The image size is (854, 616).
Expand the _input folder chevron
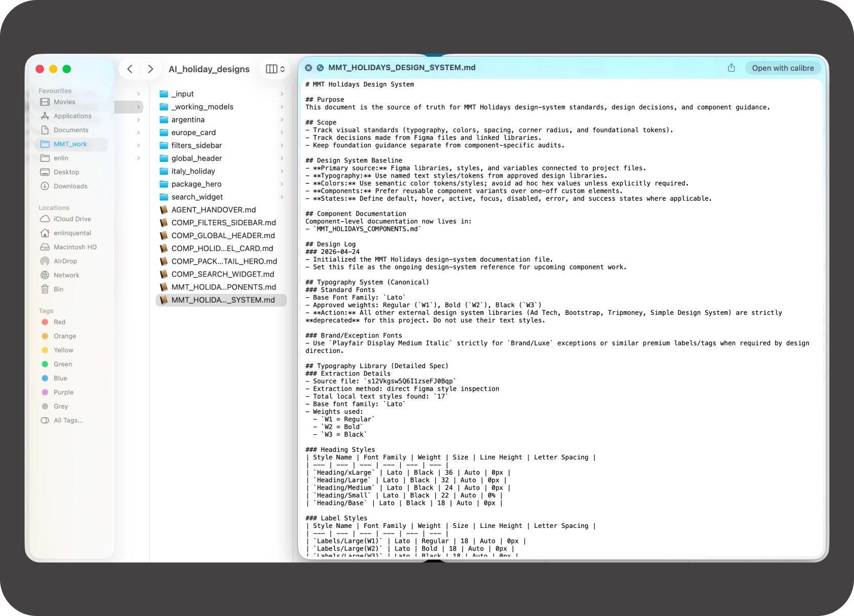click(x=282, y=94)
